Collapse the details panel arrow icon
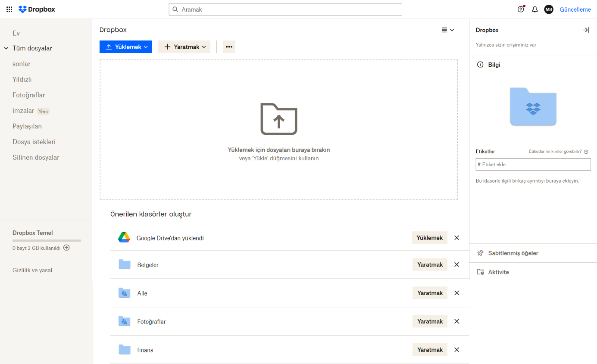 [x=586, y=30]
